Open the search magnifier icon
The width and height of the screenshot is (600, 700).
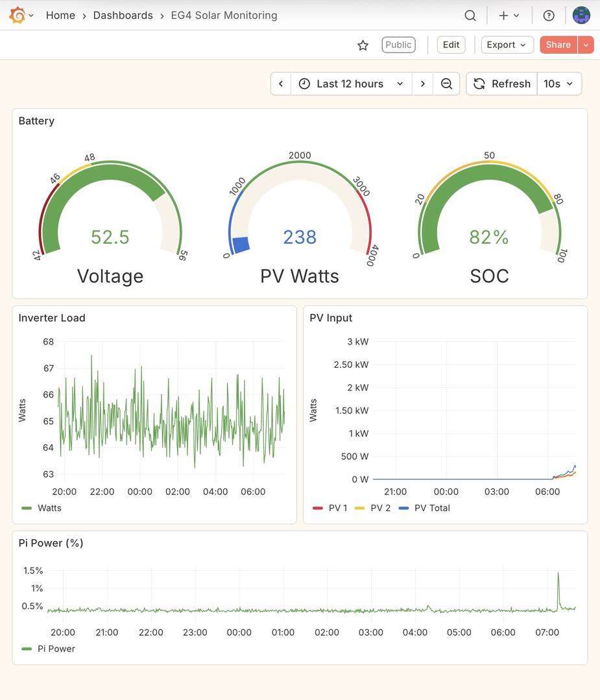(x=470, y=16)
